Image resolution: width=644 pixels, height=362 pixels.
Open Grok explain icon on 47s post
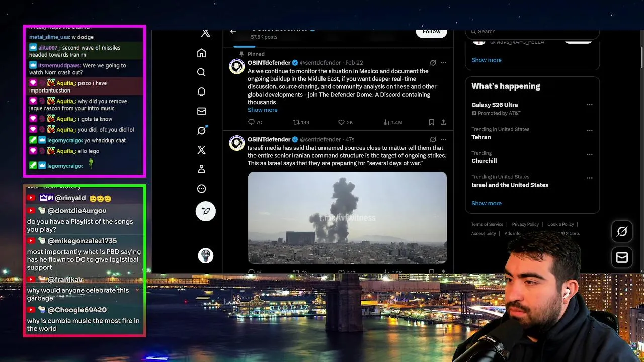pos(433,139)
